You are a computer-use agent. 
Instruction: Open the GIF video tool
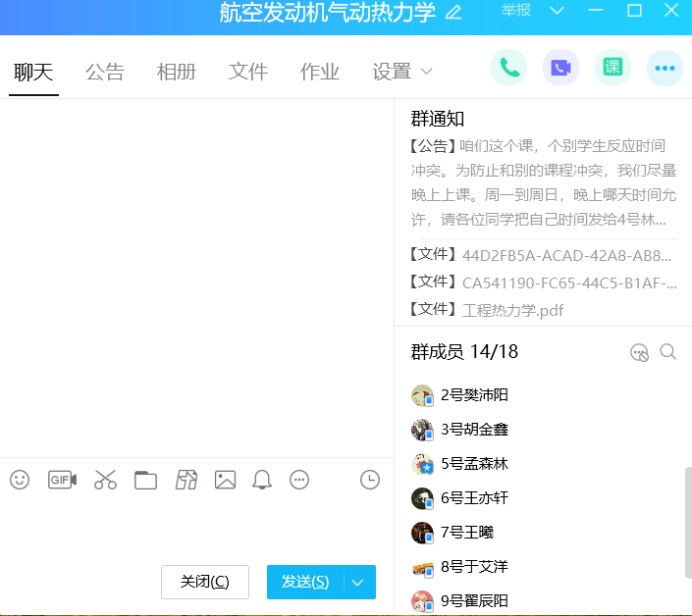coord(62,480)
